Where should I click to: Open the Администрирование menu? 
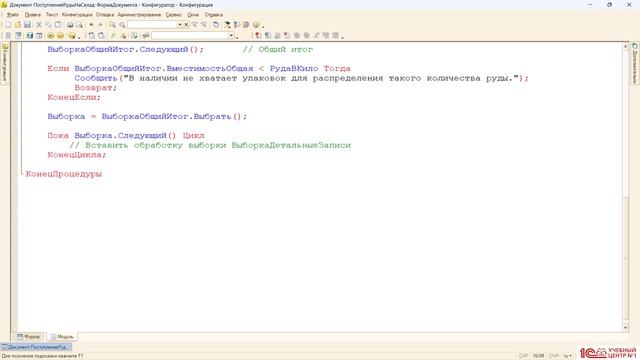[140, 15]
